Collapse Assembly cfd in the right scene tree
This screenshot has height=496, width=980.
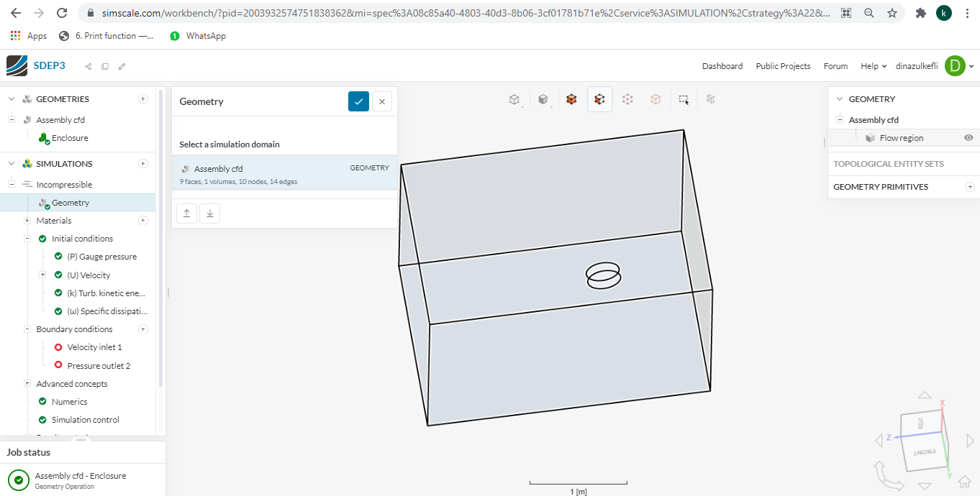tap(840, 120)
